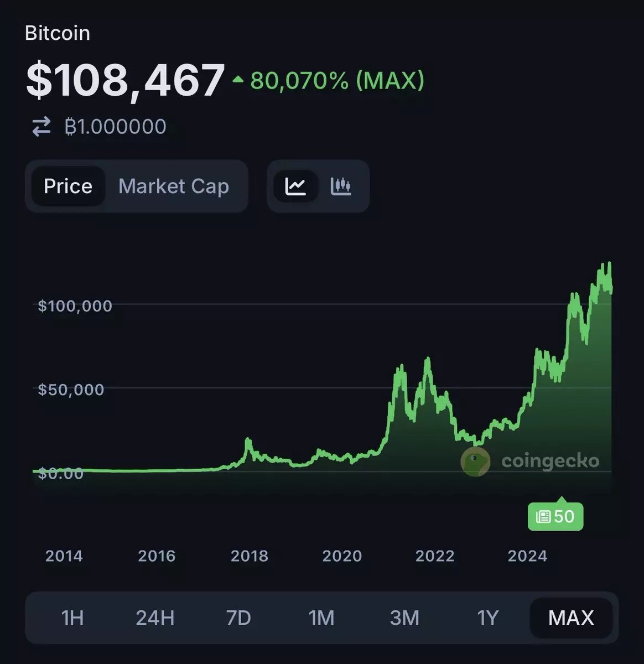Click the 80,070% (MAX) change label

[x=337, y=81]
